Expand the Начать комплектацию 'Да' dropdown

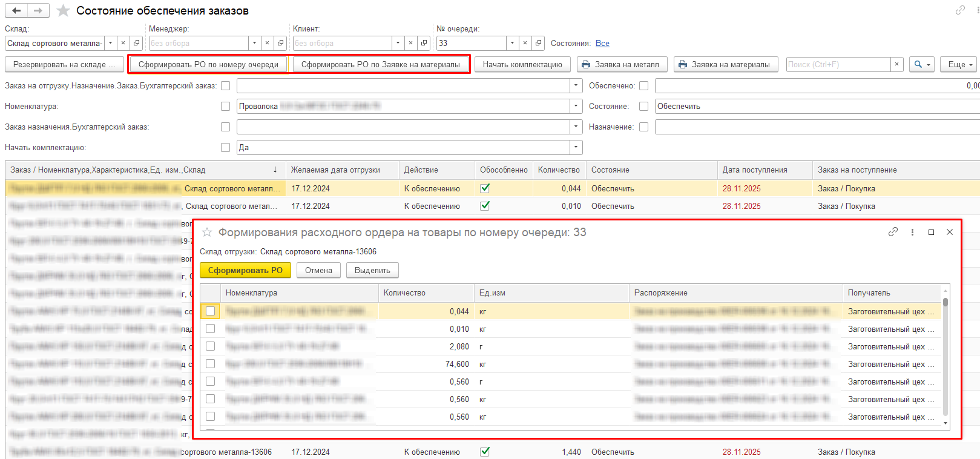click(x=576, y=147)
